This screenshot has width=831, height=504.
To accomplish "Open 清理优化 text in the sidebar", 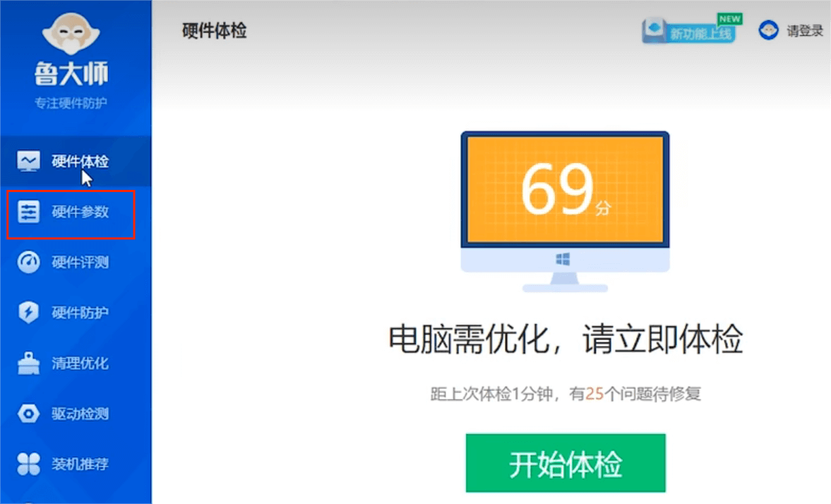I will click(x=80, y=364).
